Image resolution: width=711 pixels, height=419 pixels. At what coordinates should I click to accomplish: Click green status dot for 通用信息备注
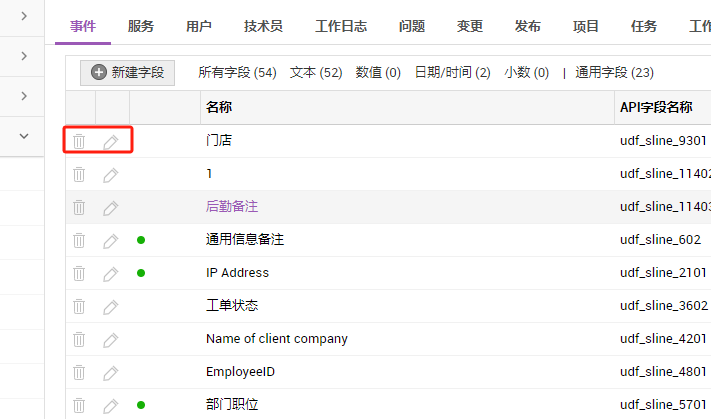pyautogui.click(x=141, y=240)
